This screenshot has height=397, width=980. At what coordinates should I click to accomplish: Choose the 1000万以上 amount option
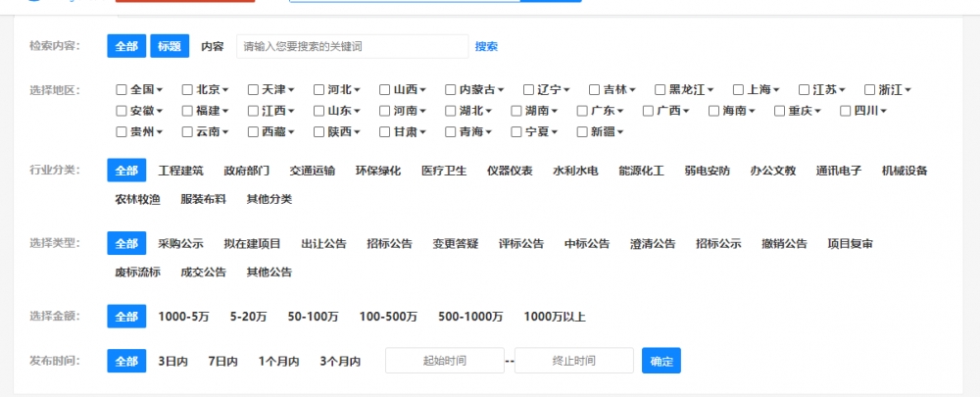pyautogui.click(x=555, y=317)
